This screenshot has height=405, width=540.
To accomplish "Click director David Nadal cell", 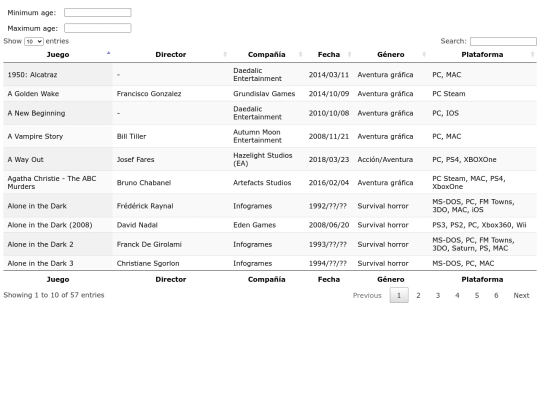I will (171, 225).
